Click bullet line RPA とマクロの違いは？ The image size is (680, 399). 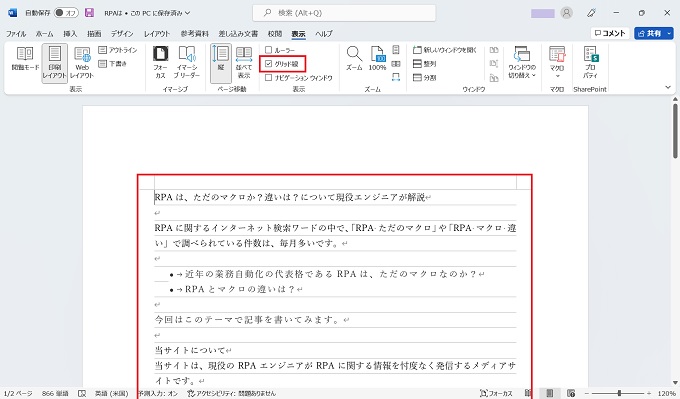(x=240, y=289)
